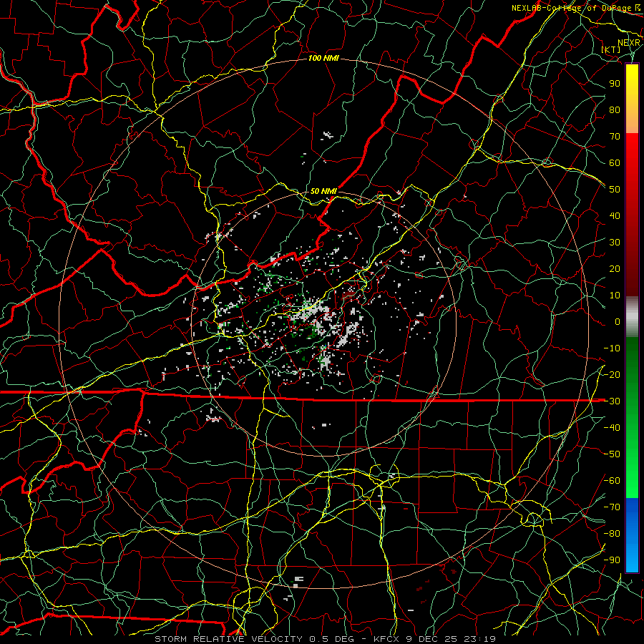Click the "NEXR" label above the color bar
This screenshot has width=644, height=644.
(629, 43)
